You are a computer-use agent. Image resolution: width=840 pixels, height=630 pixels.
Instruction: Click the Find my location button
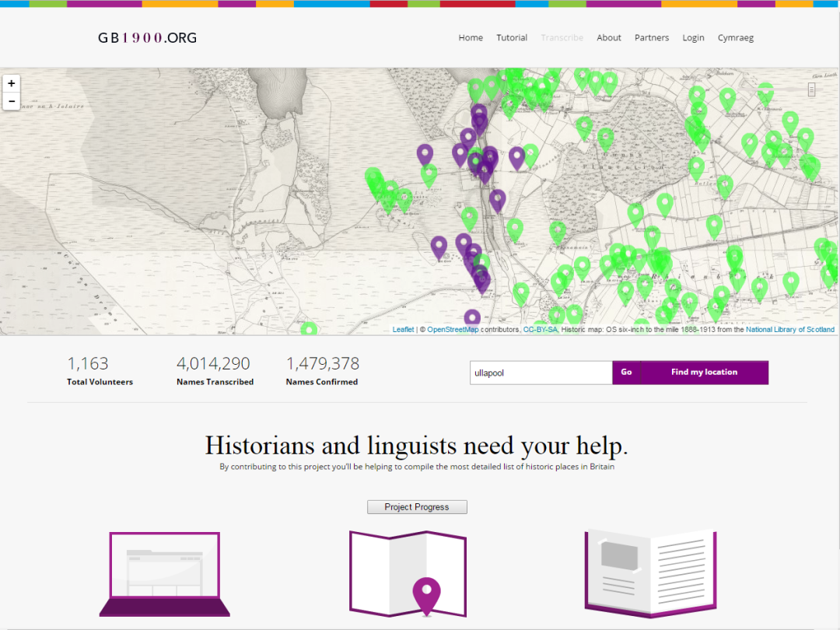coord(704,372)
